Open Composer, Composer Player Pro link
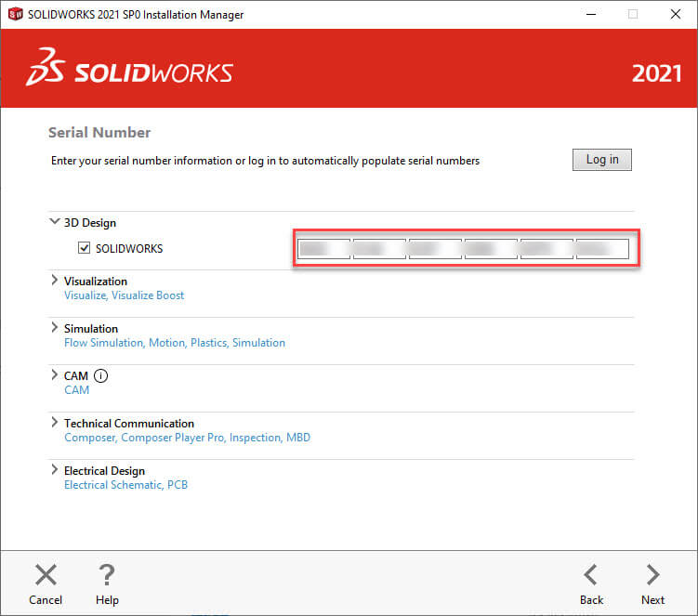Viewport: 698px width, 616px height. [x=187, y=438]
